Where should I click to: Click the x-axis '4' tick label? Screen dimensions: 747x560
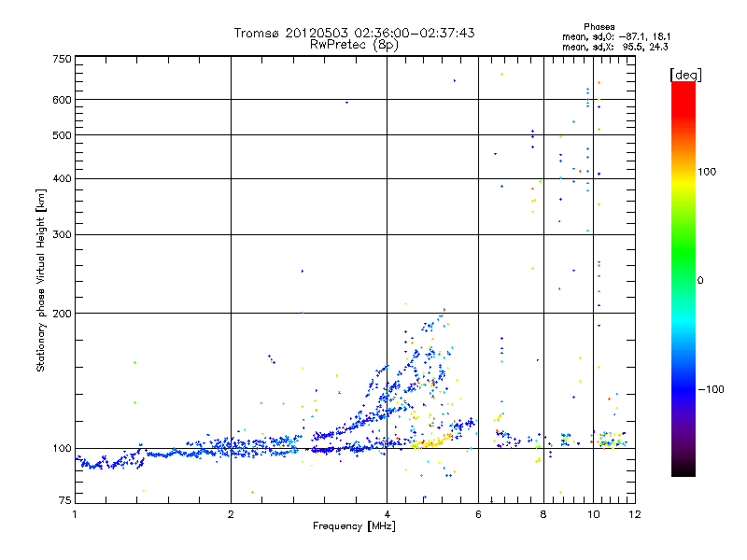[x=387, y=514]
